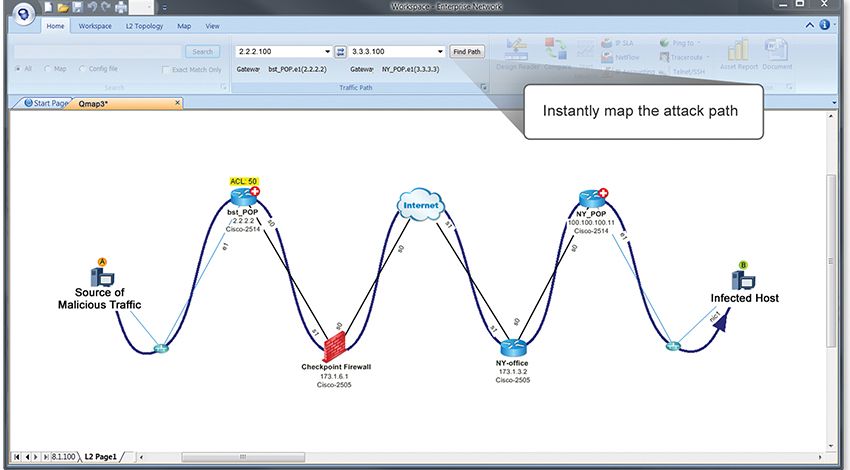Click the save disk icon
Viewport: 850px width, 470px height.
coord(78,8)
